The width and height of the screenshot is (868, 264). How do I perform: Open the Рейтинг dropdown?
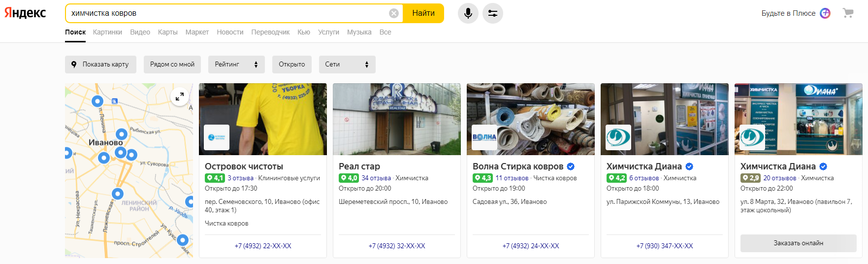pyautogui.click(x=236, y=65)
